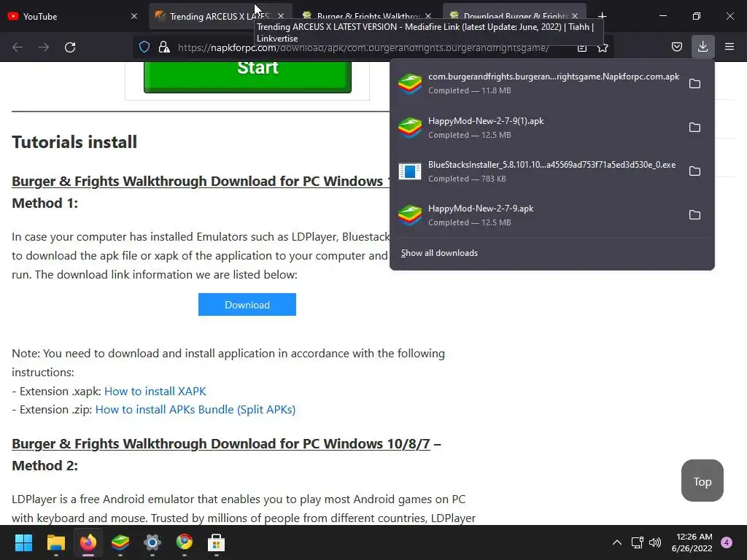Click Firefox icon in taskbar
This screenshot has height=560, width=747.
[x=88, y=542]
